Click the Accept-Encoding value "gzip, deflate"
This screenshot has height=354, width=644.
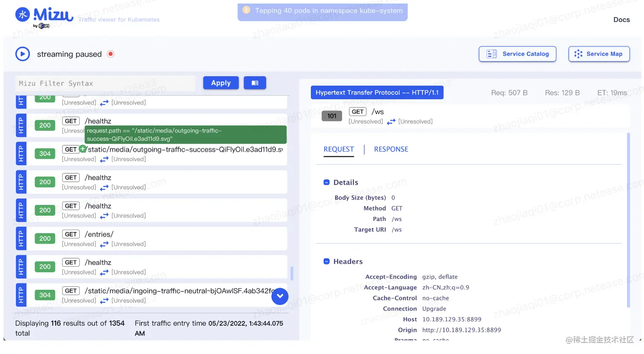point(440,277)
